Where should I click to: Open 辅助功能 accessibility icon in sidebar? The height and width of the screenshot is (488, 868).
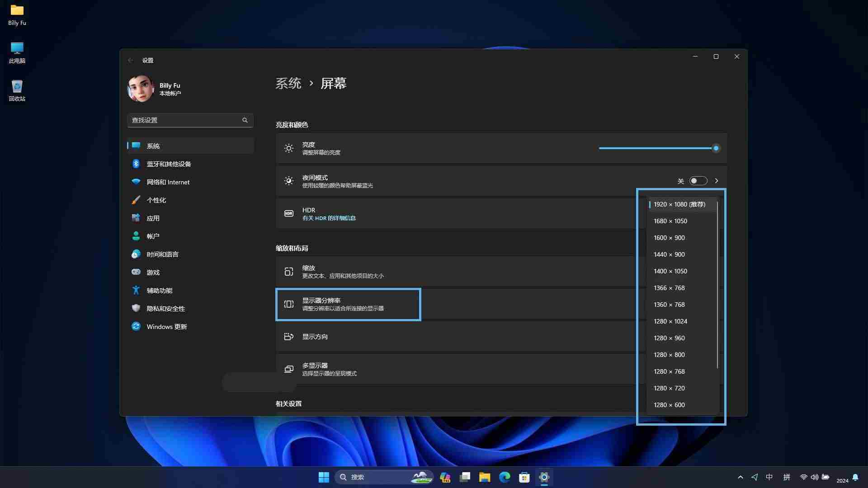(136, 291)
